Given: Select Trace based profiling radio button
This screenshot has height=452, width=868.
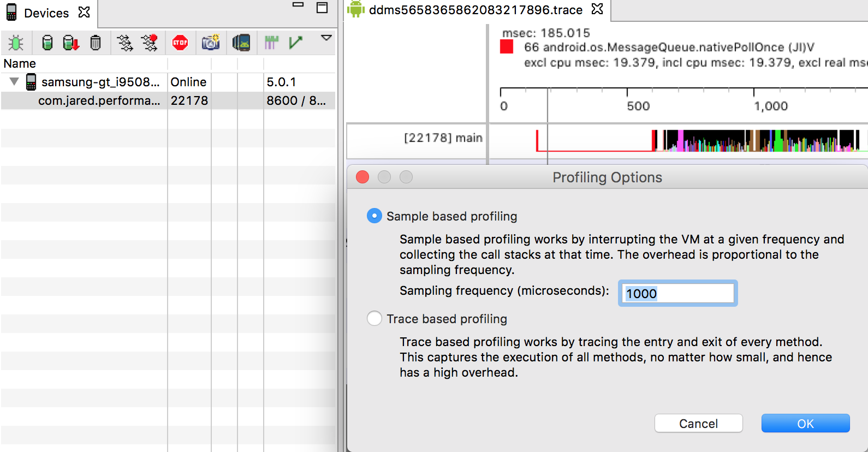Looking at the screenshot, I should 374,318.
